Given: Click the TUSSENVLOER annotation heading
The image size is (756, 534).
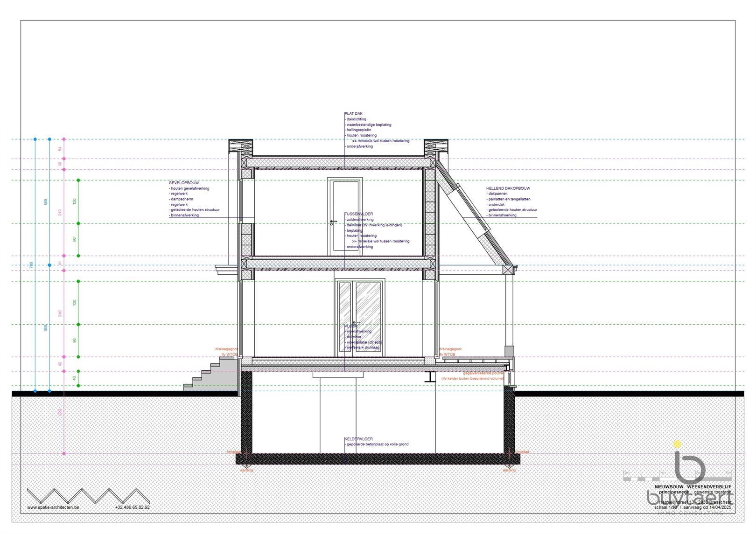Looking at the screenshot, I should coord(359,214).
